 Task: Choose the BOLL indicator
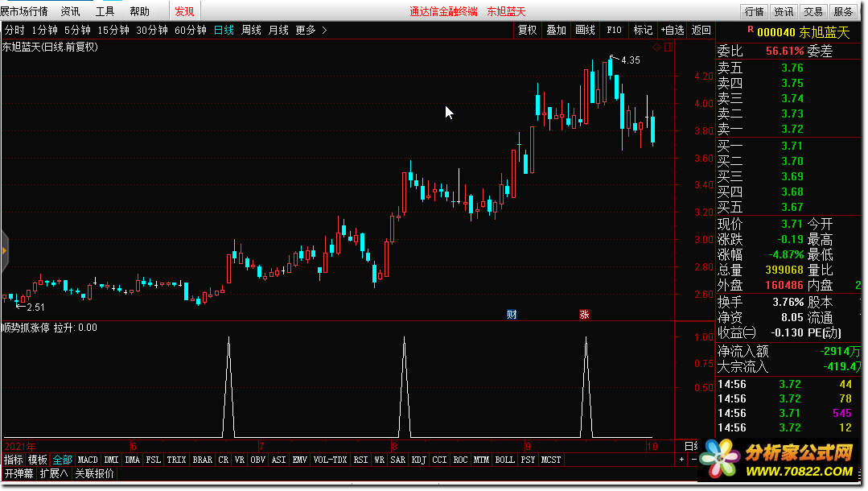pos(505,460)
